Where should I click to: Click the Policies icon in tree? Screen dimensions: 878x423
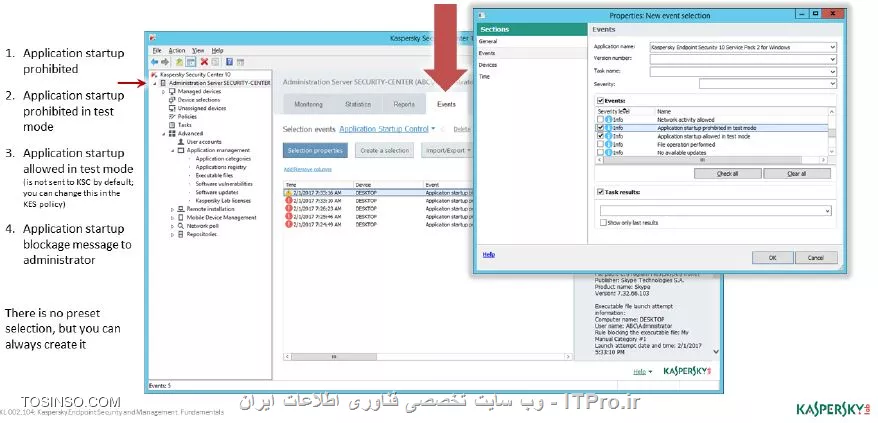[x=172, y=117]
